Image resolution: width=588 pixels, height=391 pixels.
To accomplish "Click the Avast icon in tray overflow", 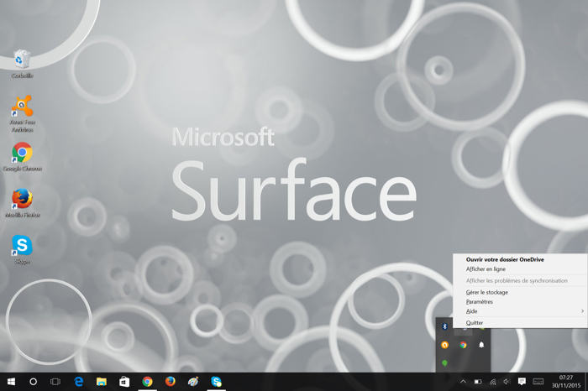I will tap(445, 345).
